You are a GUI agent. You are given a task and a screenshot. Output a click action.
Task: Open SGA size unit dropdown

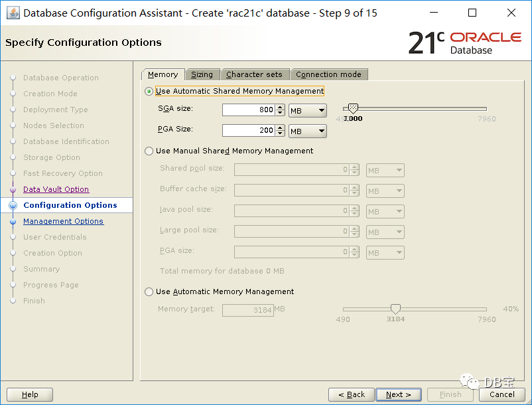click(307, 111)
